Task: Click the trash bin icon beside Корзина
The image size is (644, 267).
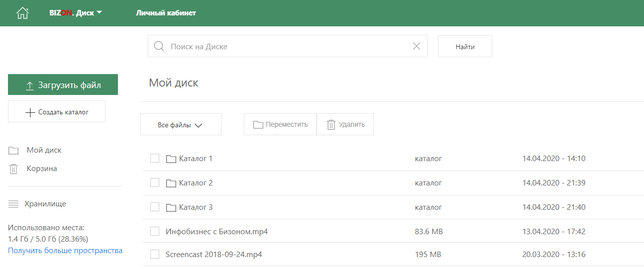Action: 13,169
